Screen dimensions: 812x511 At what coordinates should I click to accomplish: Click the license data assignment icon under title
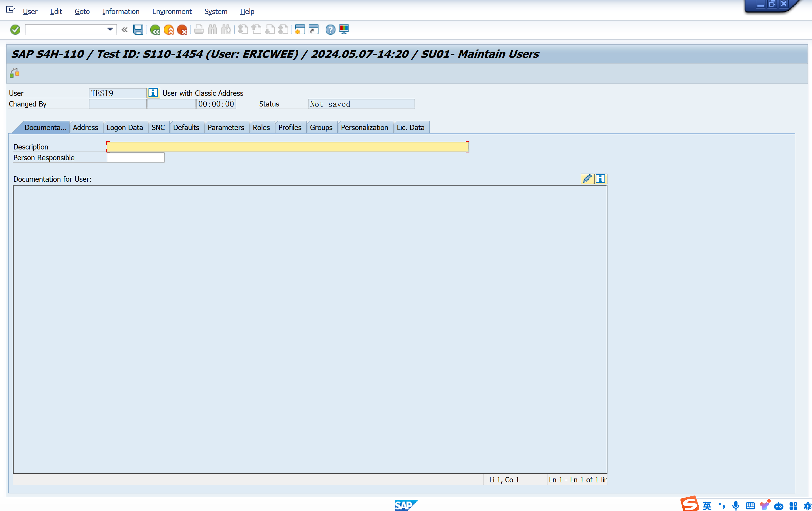click(15, 73)
